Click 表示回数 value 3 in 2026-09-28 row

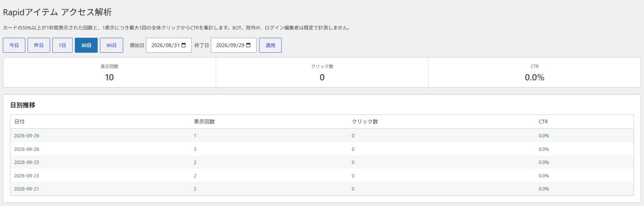tap(195, 149)
